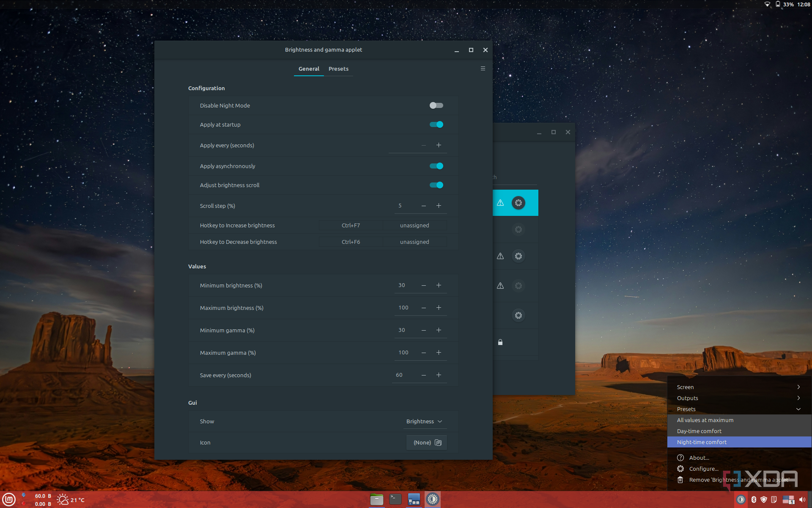Click the brightness applet icon in system tray
The height and width of the screenshot is (508, 812).
pyautogui.click(x=741, y=500)
